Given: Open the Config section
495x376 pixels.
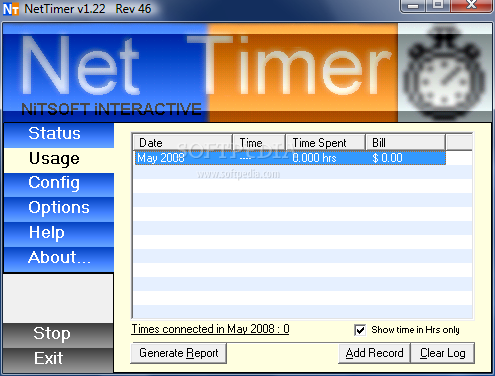Looking at the screenshot, I should (59, 185).
